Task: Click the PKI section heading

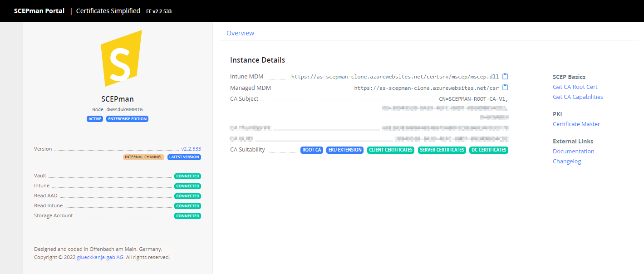Action: 557,114
